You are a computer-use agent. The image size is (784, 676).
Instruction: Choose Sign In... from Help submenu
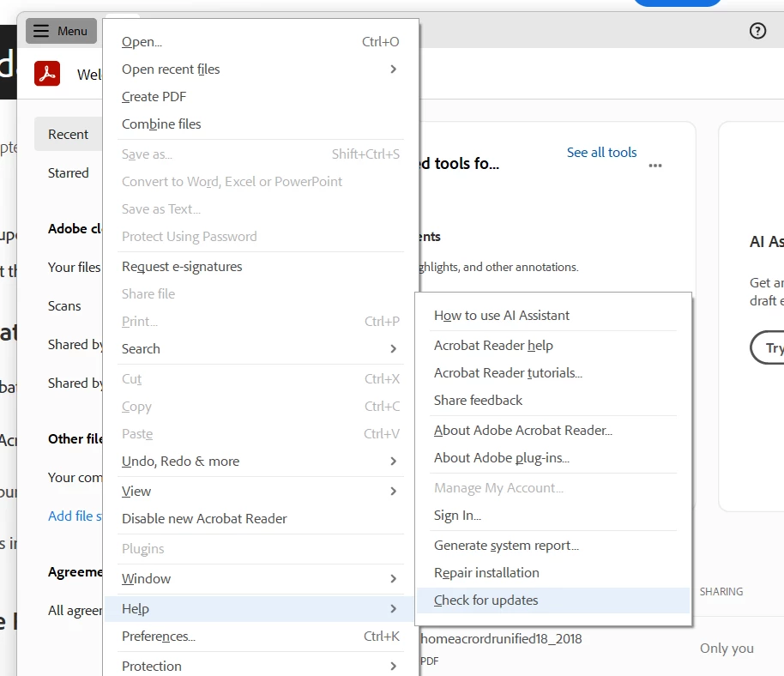553,516
